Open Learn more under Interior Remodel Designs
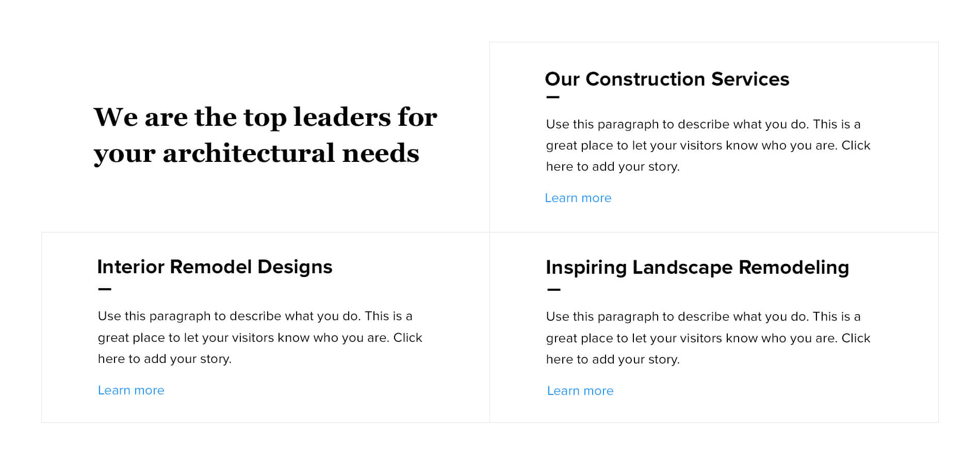The height and width of the screenshot is (464, 980). click(x=131, y=390)
